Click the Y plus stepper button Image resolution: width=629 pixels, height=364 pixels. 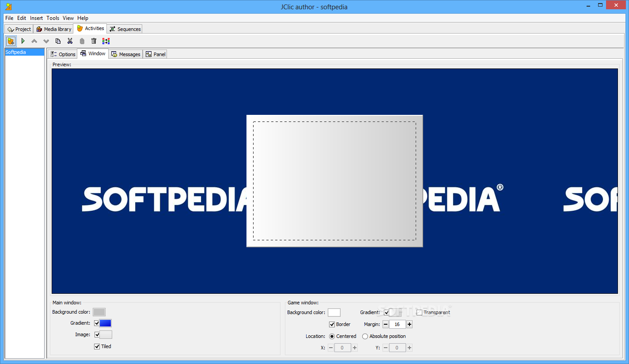(x=409, y=348)
